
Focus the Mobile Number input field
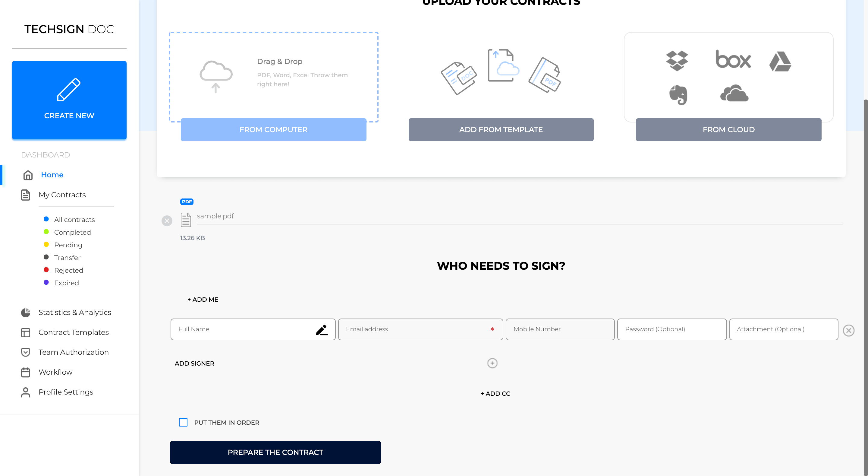point(560,329)
